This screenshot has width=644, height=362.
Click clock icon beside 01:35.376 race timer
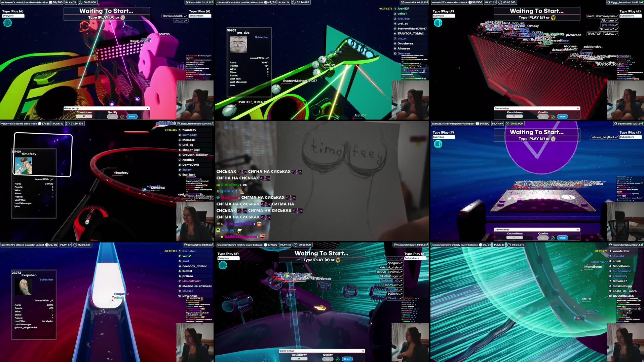[x=509, y=245]
